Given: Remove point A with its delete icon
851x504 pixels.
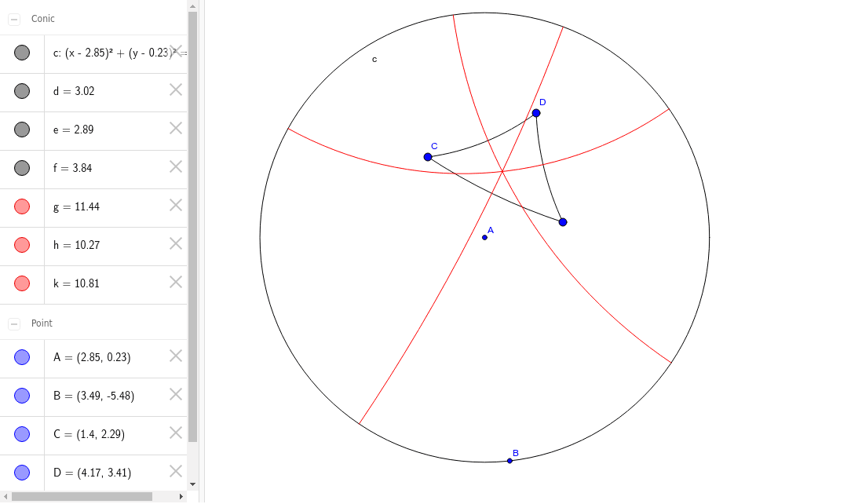Looking at the screenshot, I should point(175,356).
